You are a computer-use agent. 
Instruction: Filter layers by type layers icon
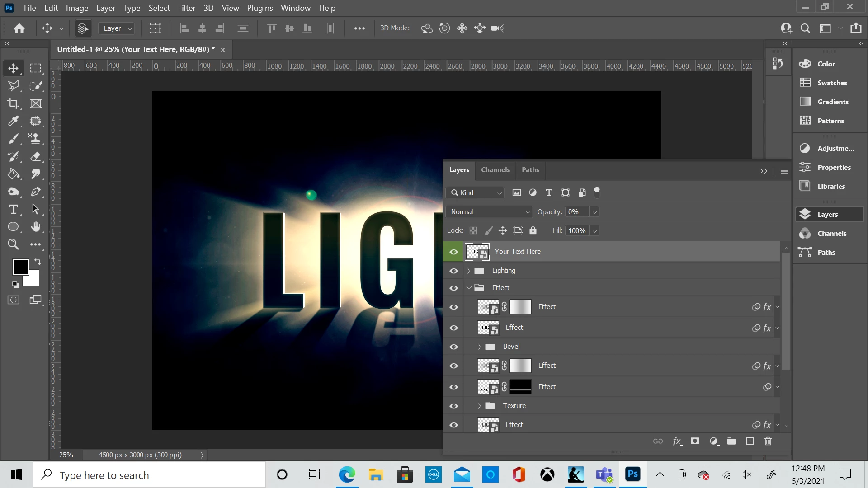[549, 193]
